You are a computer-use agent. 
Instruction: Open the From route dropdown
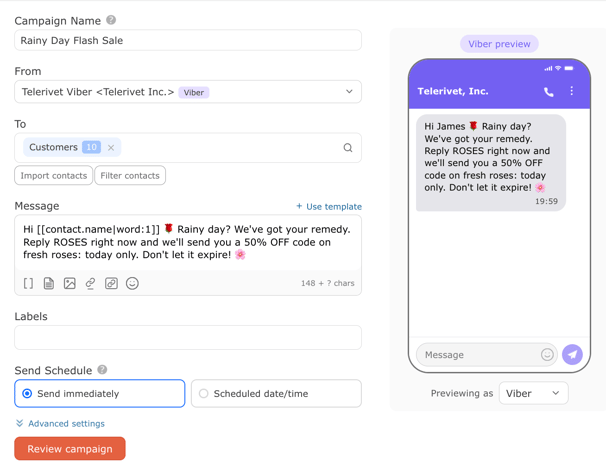[x=188, y=92]
